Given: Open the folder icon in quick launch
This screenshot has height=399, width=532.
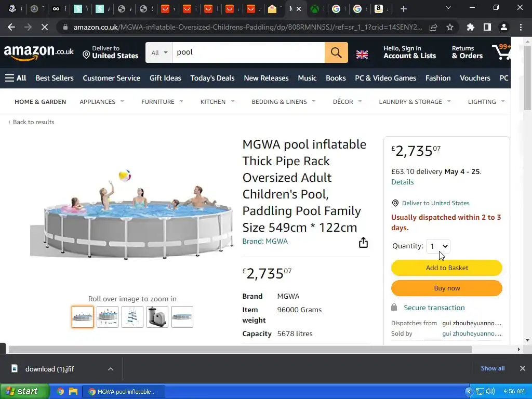Looking at the screenshot, I should pyautogui.click(x=73, y=392).
